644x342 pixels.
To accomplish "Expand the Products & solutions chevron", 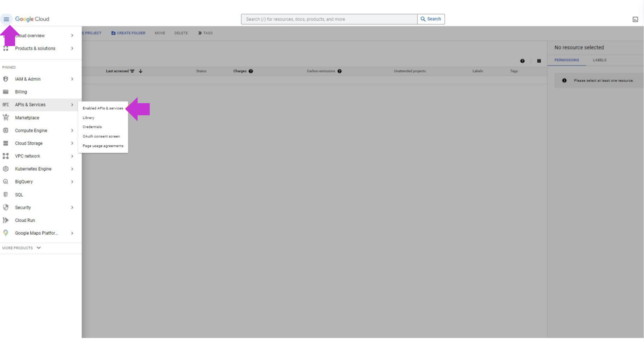I will [x=72, y=48].
